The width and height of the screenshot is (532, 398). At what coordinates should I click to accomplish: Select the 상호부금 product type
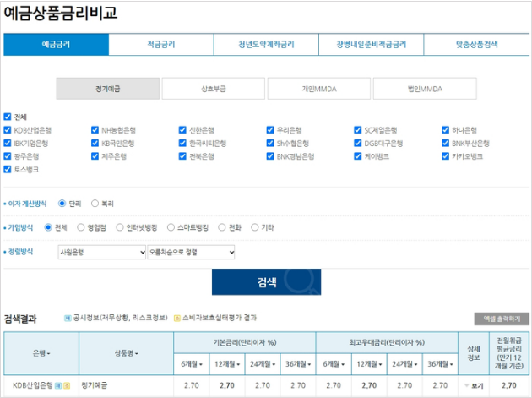[x=214, y=89]
